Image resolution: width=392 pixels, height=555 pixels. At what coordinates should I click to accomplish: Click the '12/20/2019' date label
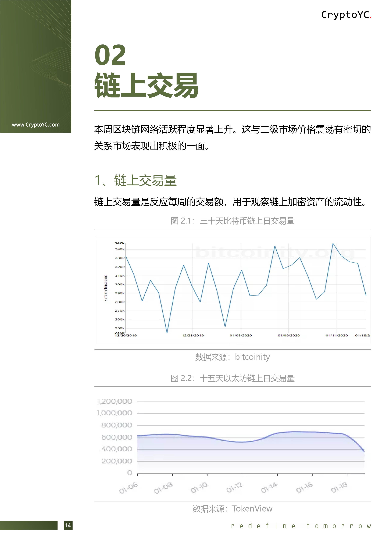click(x=126, y=336)
